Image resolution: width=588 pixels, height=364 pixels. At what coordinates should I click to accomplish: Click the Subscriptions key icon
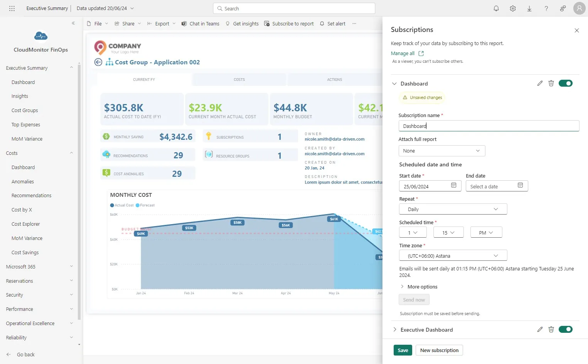tap(209, 136)
